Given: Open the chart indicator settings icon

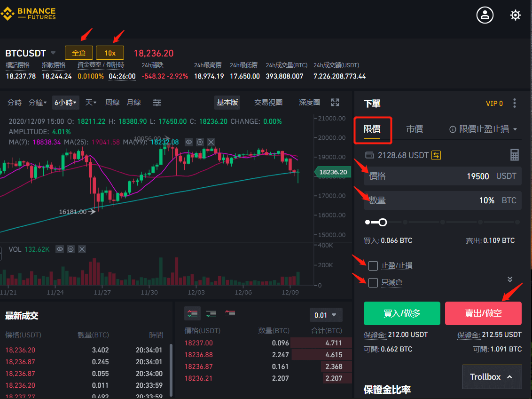Looking at the screenshot, I should pos(200,142).
